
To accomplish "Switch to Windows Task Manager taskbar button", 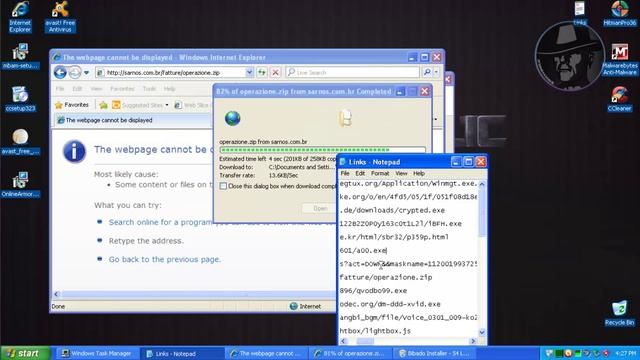I will [x=97, y=353].
